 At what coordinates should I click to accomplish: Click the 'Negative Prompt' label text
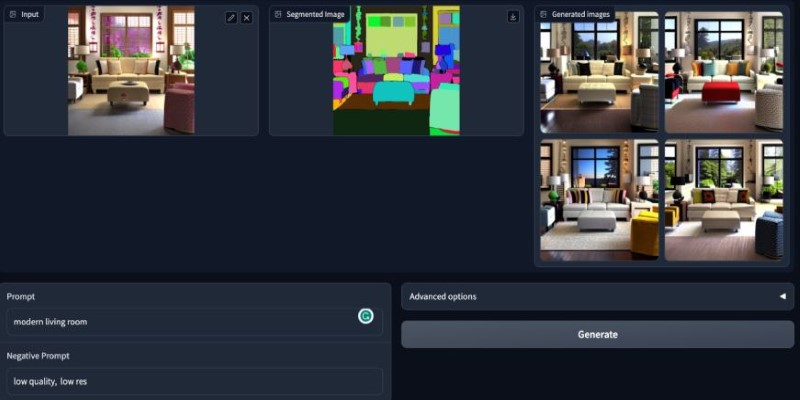point(38,356)
